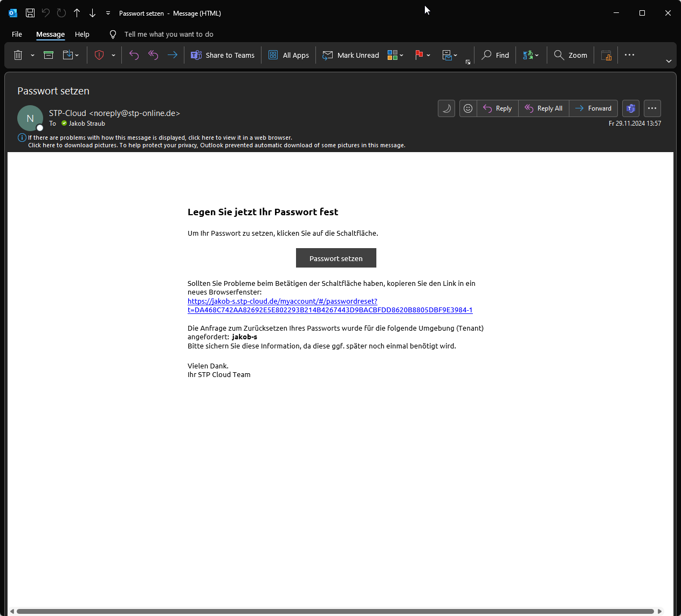Share the message to Teams
Screen dimensions: 681x616
223,55
